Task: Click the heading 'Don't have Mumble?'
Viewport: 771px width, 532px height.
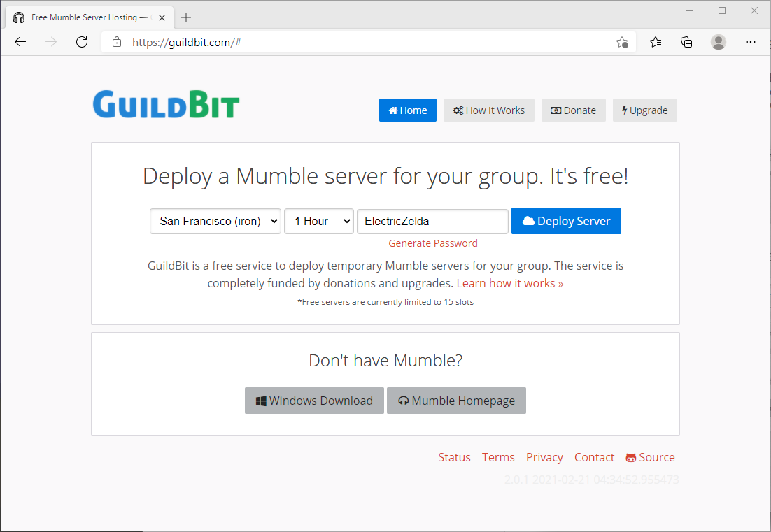Action: pos(385,360)
